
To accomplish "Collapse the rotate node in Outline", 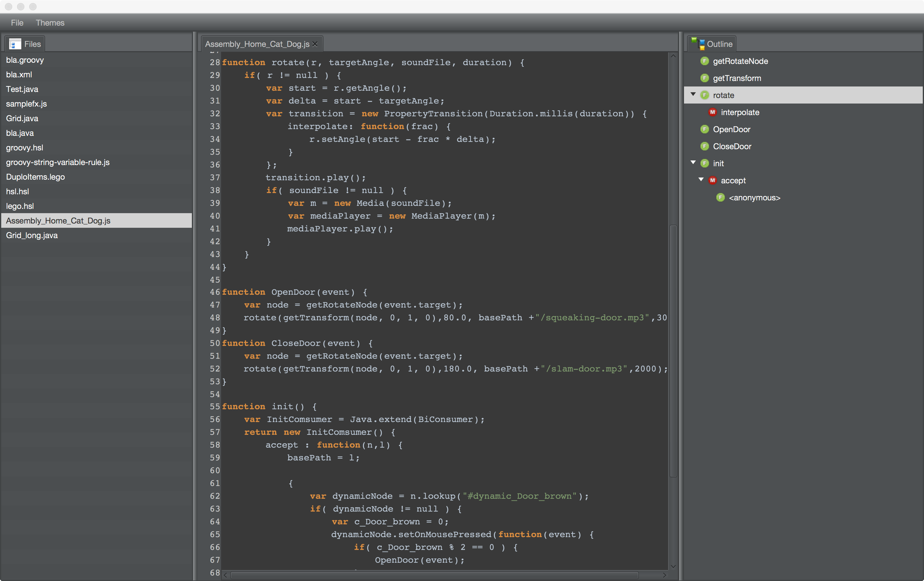I will click(x=693, y=94).
